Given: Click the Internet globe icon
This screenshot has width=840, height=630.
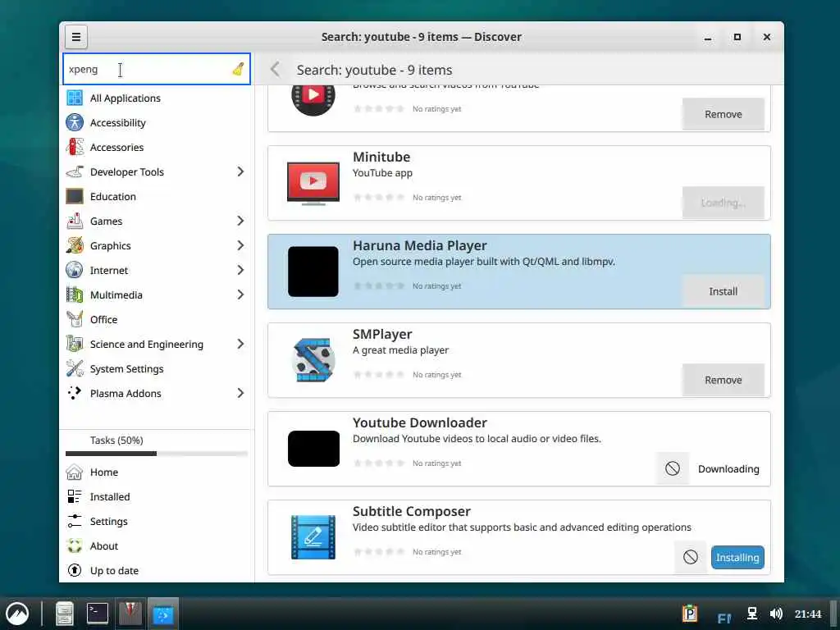Looking at the screenshot, I should coord(75,270).
